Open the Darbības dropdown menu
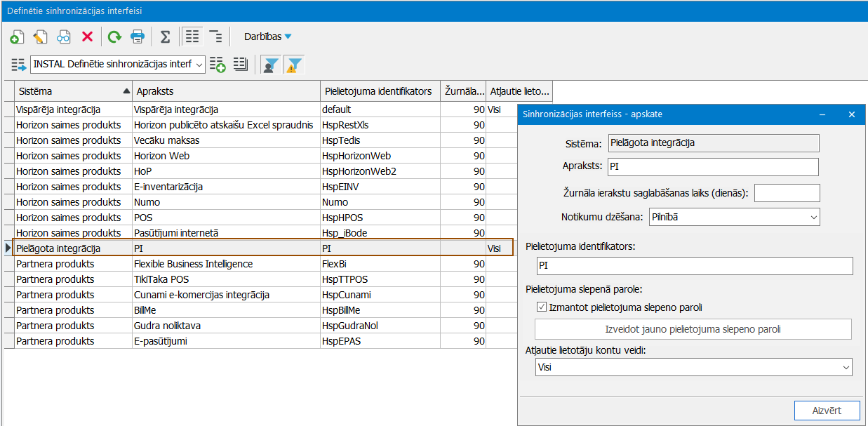Screen dimensions: 868x426 click(x=267, y=36)
